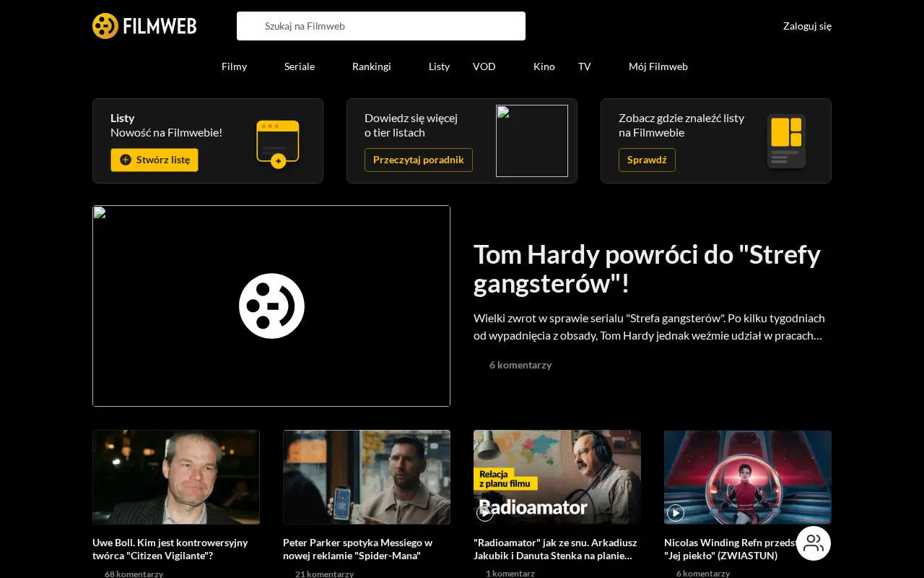Click the Stwórz listę button
The image size is (924, 578).
coord(154,160)
